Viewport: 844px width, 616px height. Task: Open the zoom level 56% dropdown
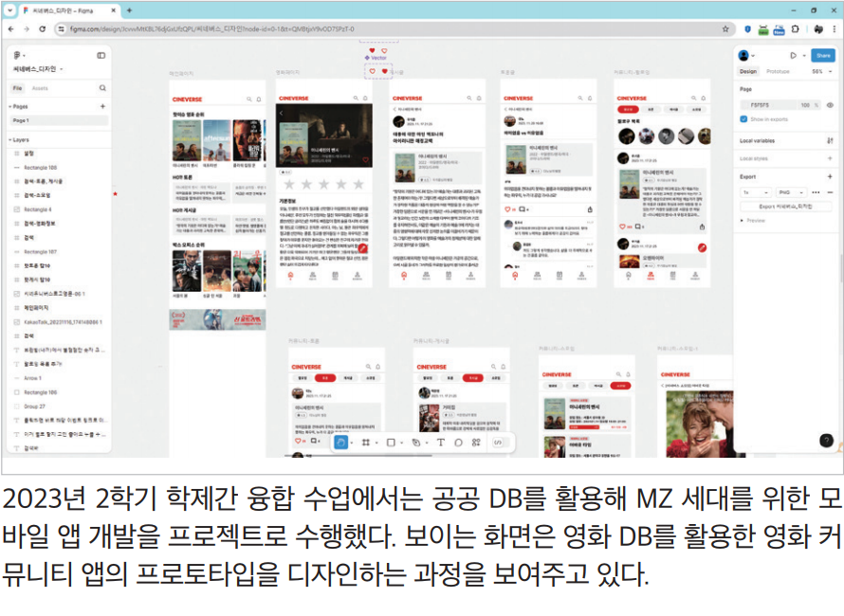822,71
